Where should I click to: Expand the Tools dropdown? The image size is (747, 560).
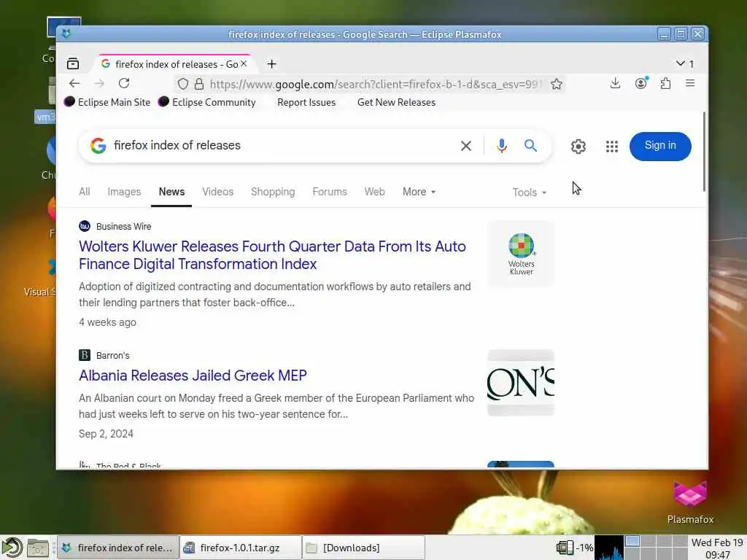coord(530,192)
